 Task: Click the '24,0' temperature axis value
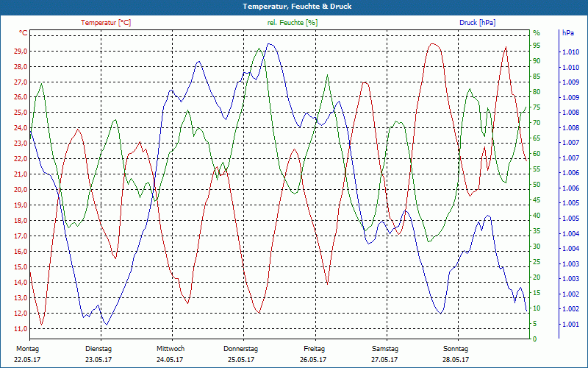[21, 127]
